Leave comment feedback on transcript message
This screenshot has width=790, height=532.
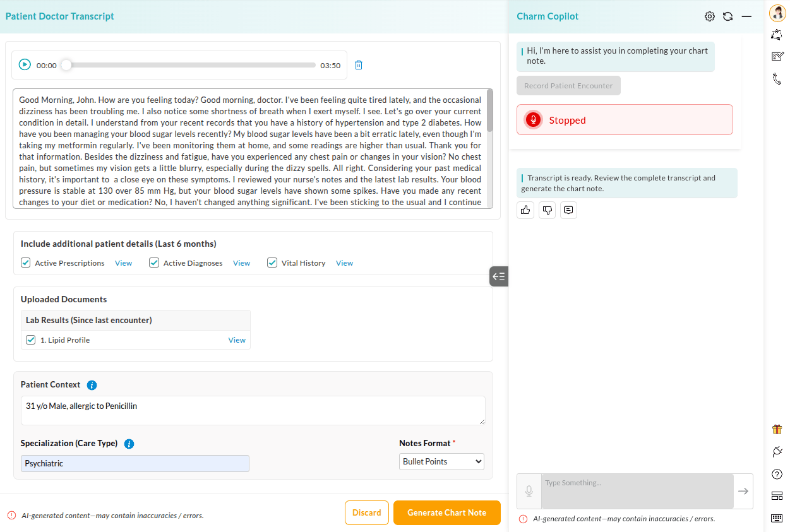pyautogui.click(x=568, y=210)
